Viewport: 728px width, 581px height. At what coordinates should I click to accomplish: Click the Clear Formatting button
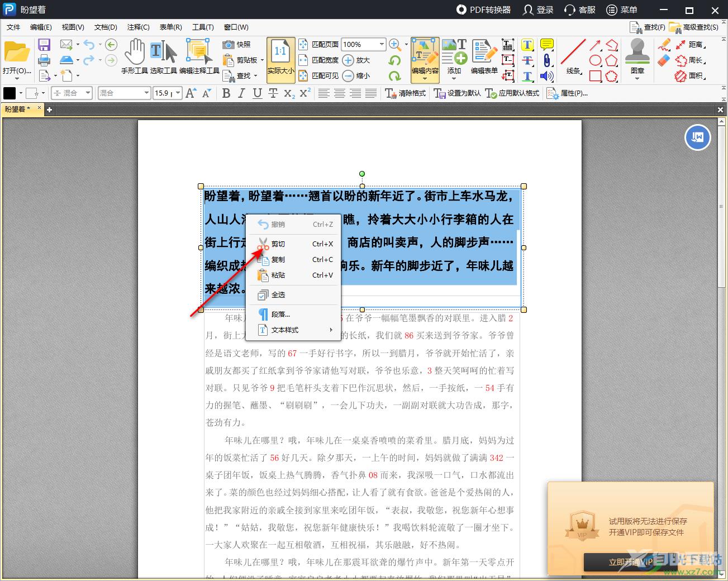(406, 93)
